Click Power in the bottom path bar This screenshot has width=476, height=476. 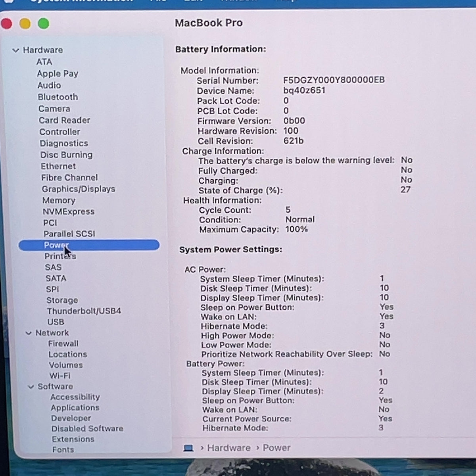[277, 448]
